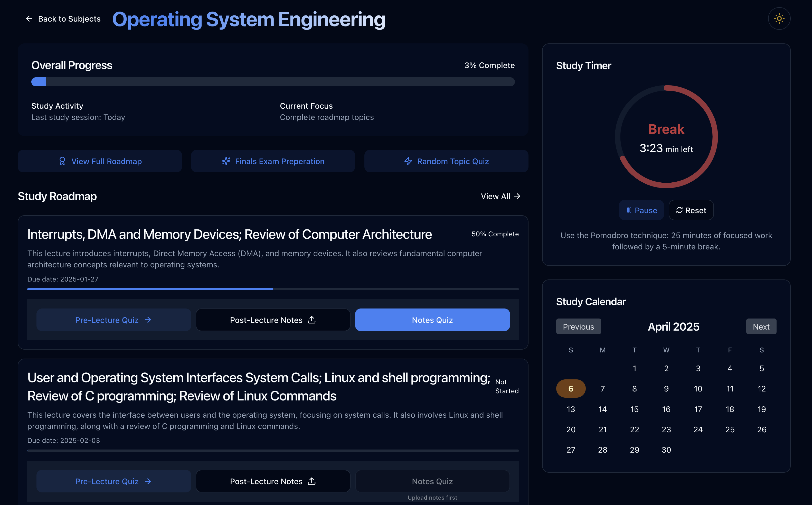Click the lightning icon on Random Topic Quiz
This screenshot has height=505, width=812.
coord(408,161)
